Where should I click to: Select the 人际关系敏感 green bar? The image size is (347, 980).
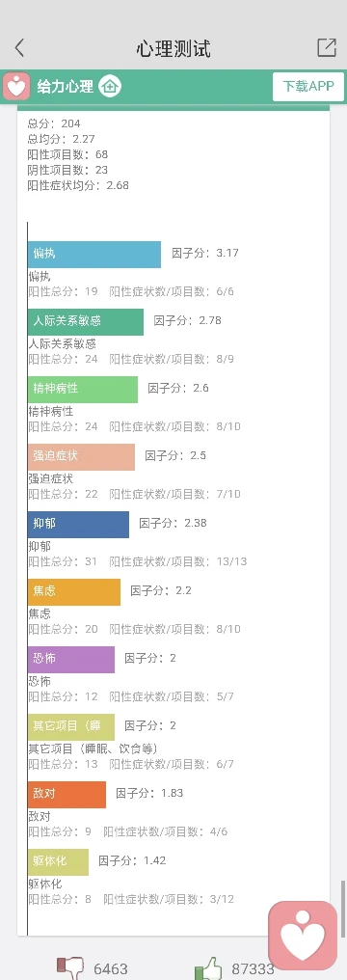(86, 322)
